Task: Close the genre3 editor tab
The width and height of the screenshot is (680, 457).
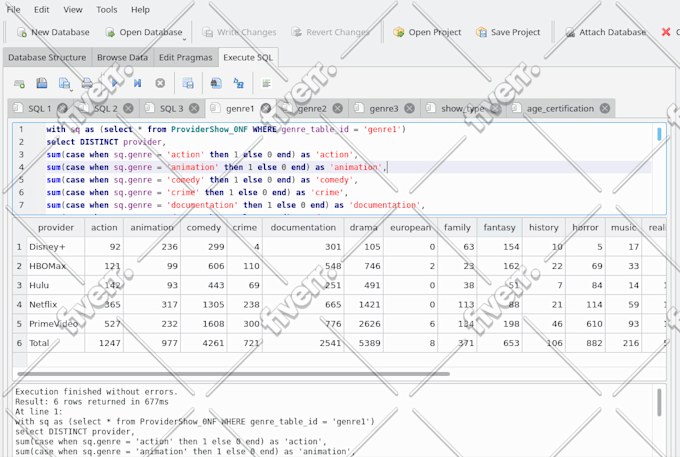Action: coord(409,108)
